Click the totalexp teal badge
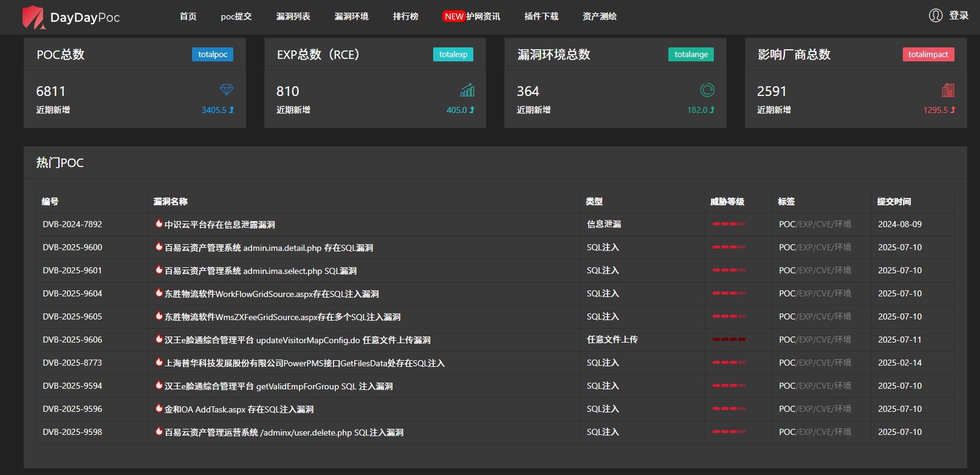The width and height of the screenshot is (980, 475). tap(453, 55)
